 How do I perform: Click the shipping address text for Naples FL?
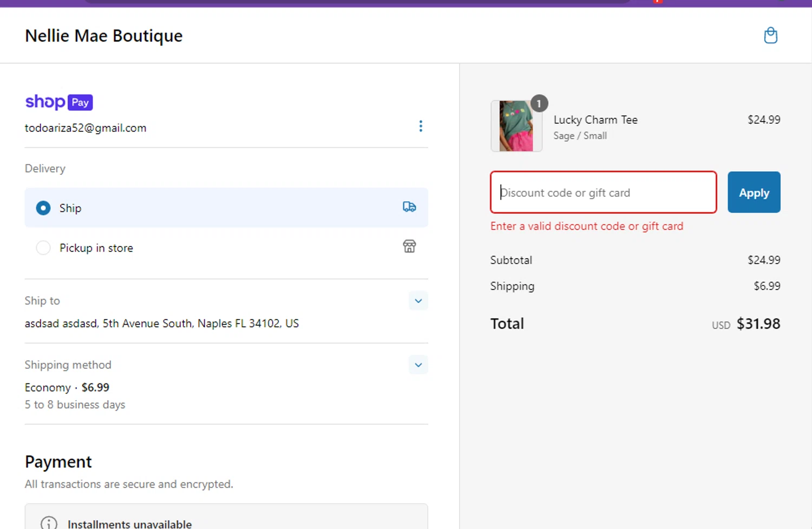pos(162,323)
